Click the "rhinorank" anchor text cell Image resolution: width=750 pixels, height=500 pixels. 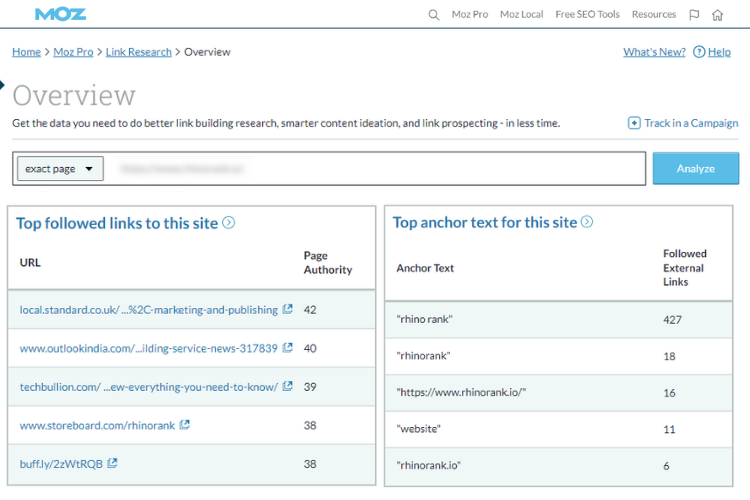coord(423,356)
